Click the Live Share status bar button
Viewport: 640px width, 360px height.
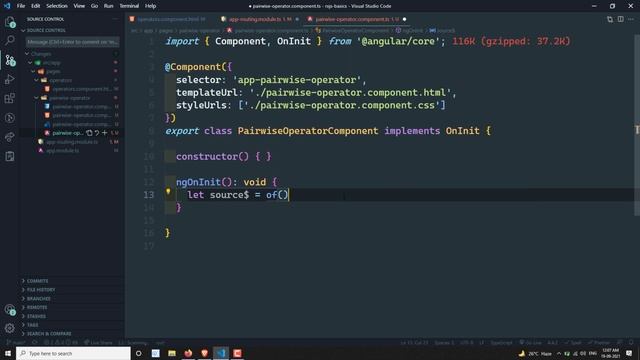click(x=98, y=342)
